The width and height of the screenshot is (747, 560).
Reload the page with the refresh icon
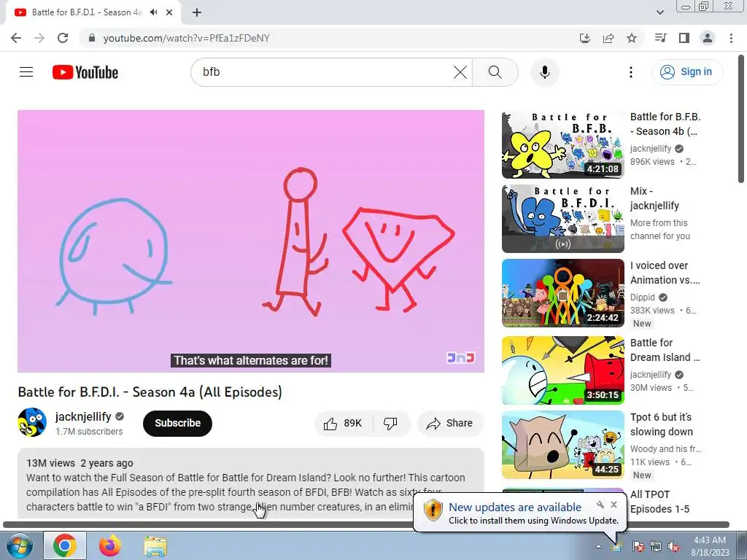(63, 38)
